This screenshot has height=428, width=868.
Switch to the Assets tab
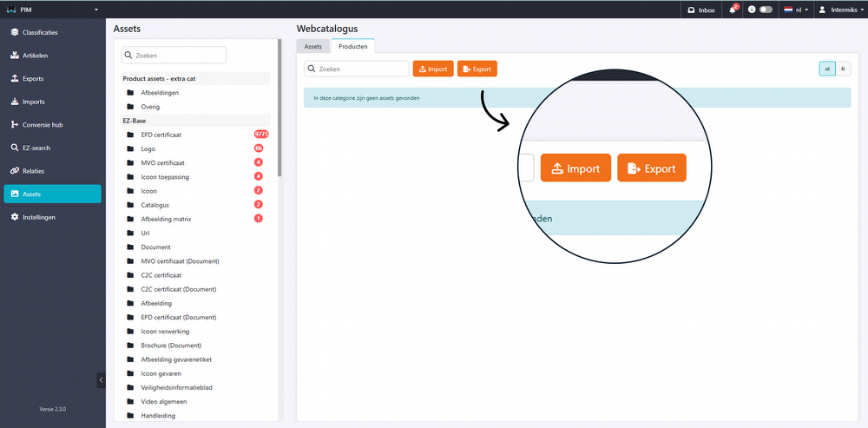pos(312,46)
